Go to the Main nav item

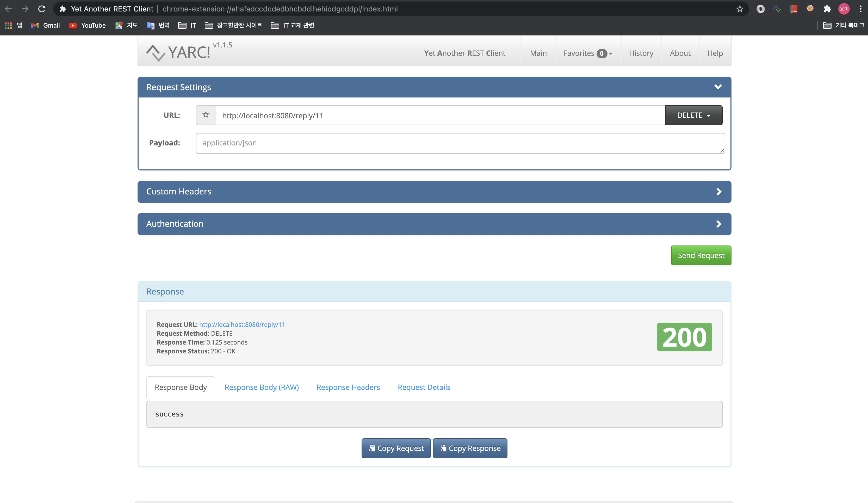coord(538,53)
